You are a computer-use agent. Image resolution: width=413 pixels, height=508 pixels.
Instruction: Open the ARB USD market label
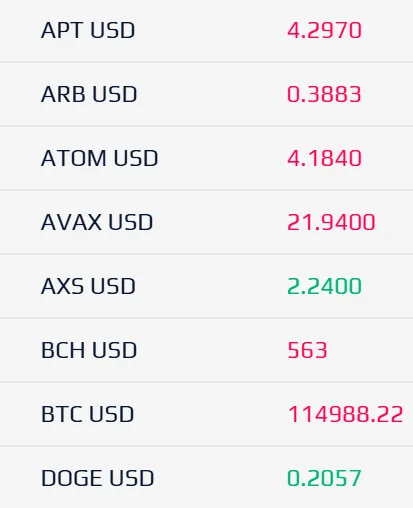pos(89,94)
